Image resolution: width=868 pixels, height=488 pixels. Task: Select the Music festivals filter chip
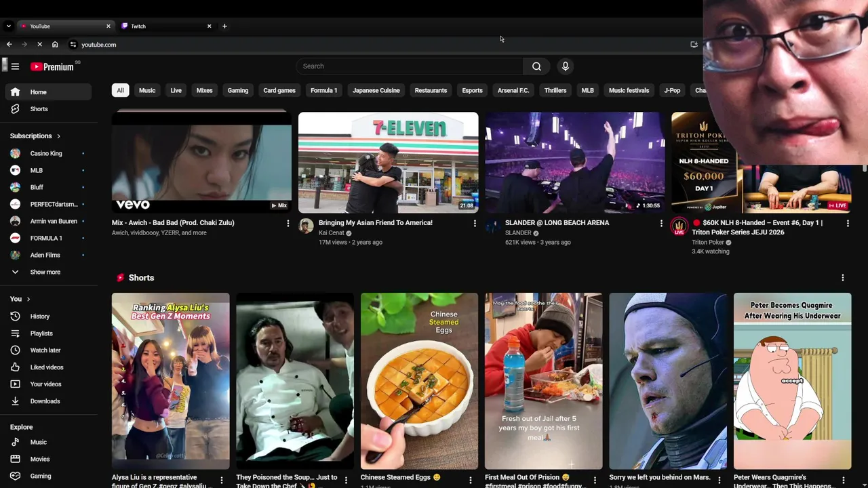click(629, 90)
